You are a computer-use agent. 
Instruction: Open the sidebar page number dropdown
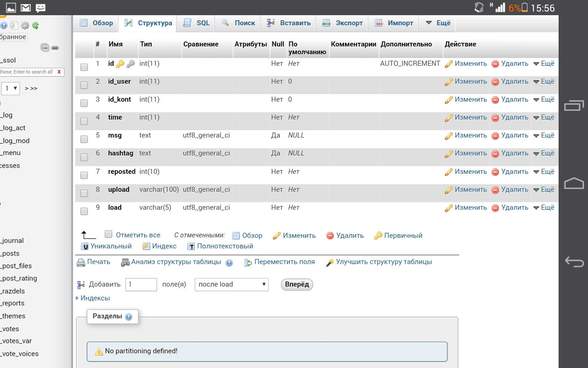click(11, 88)
